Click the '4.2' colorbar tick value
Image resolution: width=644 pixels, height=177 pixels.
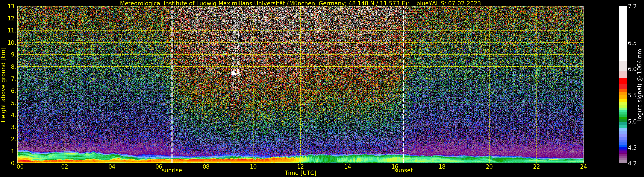pyautogui.click(x=632, y=163)
